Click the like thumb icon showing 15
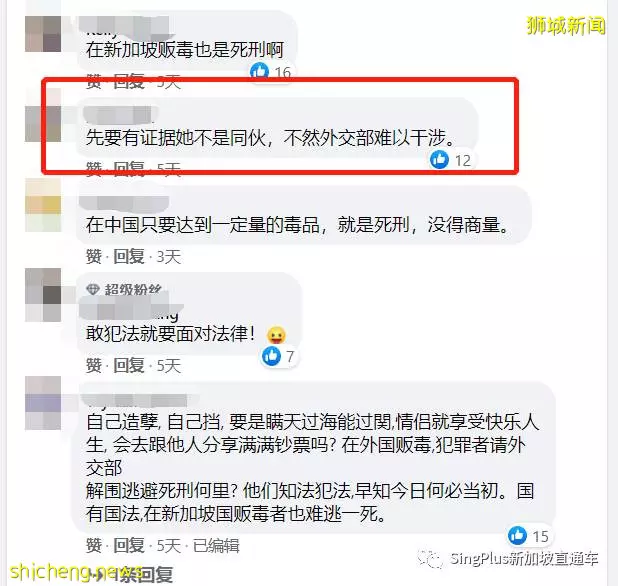 click(x=517, y=536)
